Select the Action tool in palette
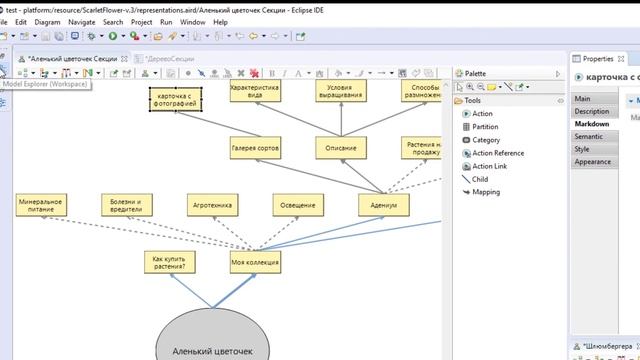Viewport: 640px width, 360px height. [477, 113]
